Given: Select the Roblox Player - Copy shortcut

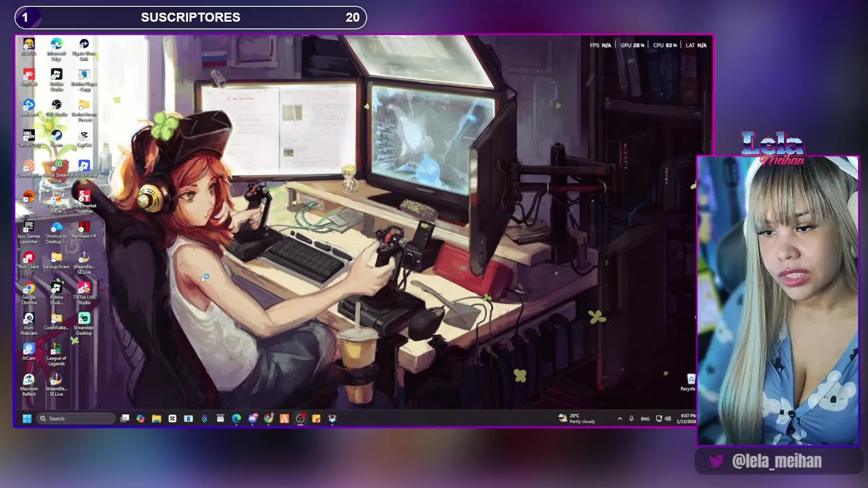Looking at the screenshot, I should tap(84, 80).
